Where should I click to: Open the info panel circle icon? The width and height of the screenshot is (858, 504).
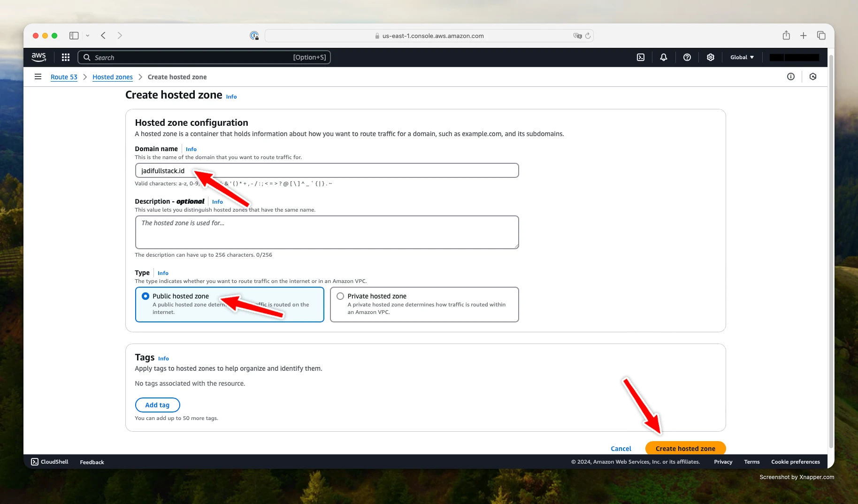click(x=791, y=76)
